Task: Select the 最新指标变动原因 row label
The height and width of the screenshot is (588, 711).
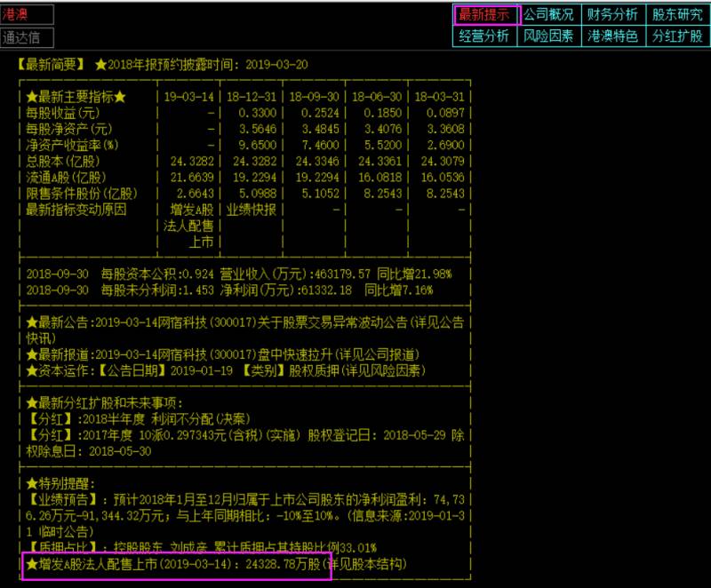Action: [76, 210]
